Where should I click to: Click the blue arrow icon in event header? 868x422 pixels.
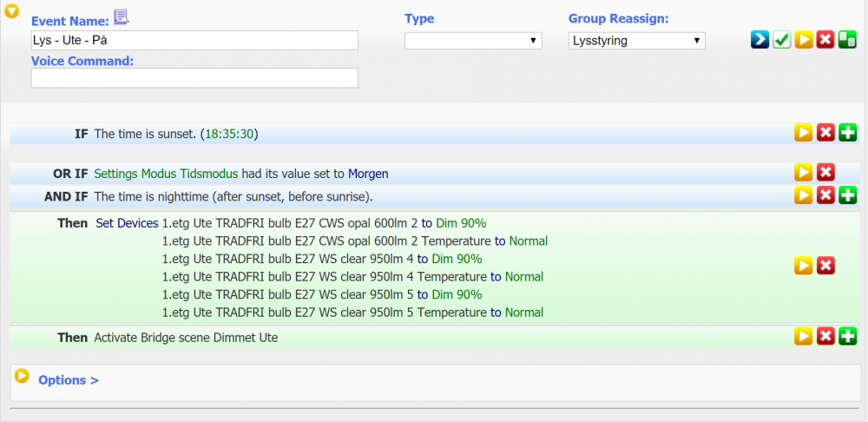coord(759,41)
